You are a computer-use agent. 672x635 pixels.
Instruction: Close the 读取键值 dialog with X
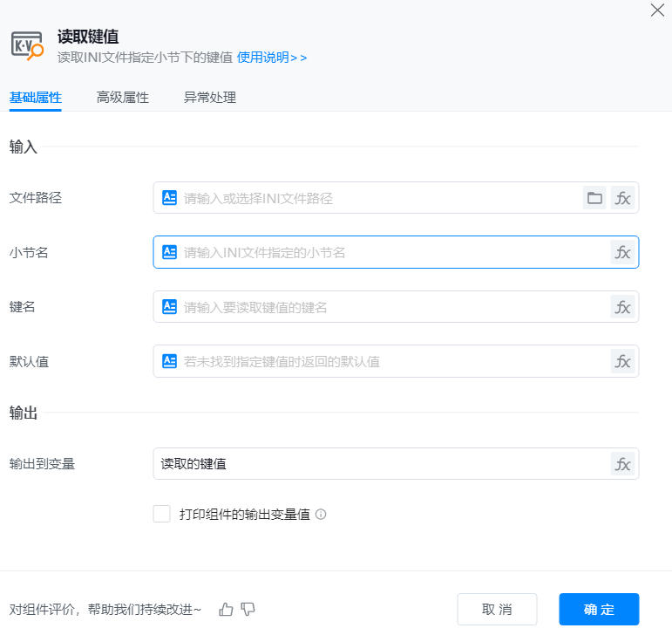point(658,10)
